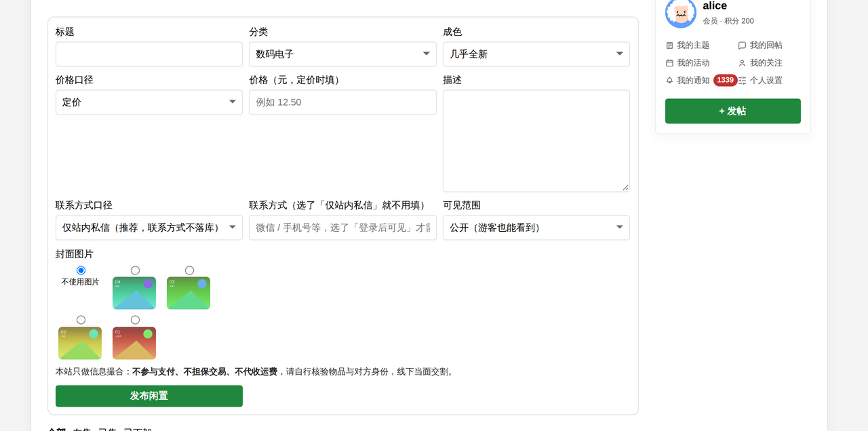Focus the 联系方式 input with 微信 / 手机号 placeholder
This screenshot has width=868, height=431.
point(342,228)
